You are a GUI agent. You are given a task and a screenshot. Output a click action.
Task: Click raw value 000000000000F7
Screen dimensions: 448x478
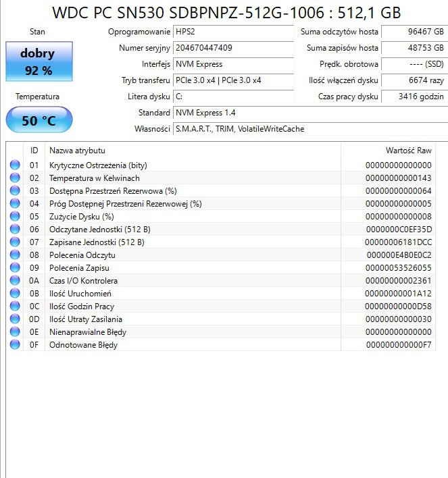pos(399,345)
